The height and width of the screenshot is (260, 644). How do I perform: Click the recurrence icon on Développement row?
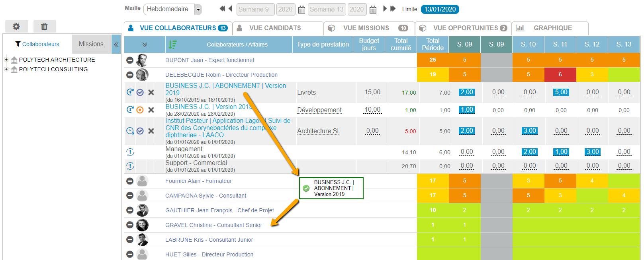point(130,110)
